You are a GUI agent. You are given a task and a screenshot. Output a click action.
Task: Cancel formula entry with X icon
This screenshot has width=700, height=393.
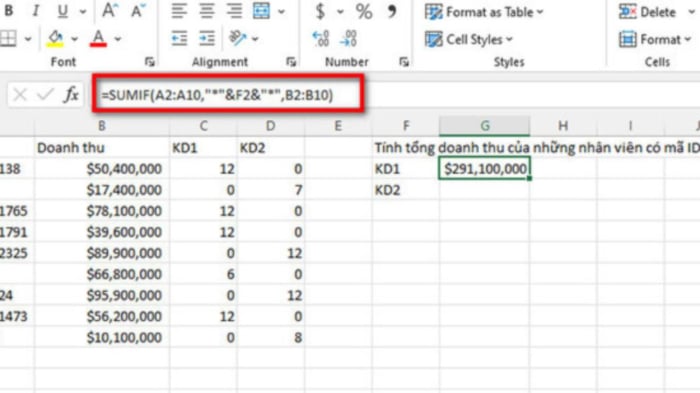tap(20, 95)
